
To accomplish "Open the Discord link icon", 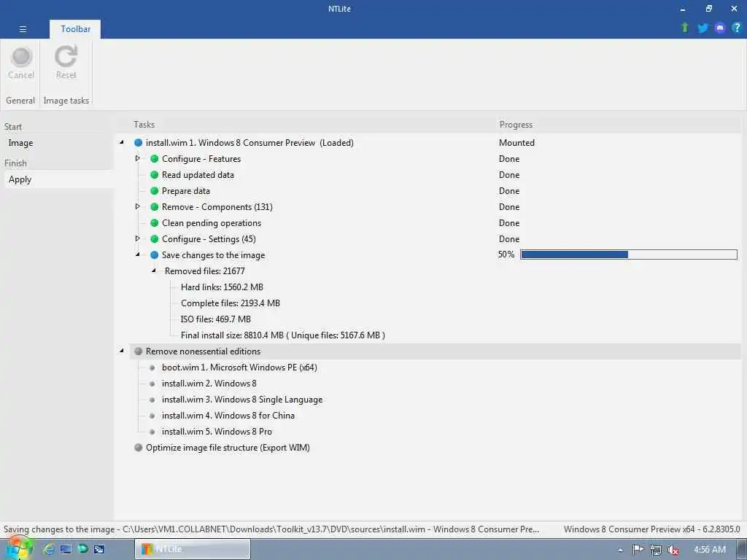I will tap(720, 28).
